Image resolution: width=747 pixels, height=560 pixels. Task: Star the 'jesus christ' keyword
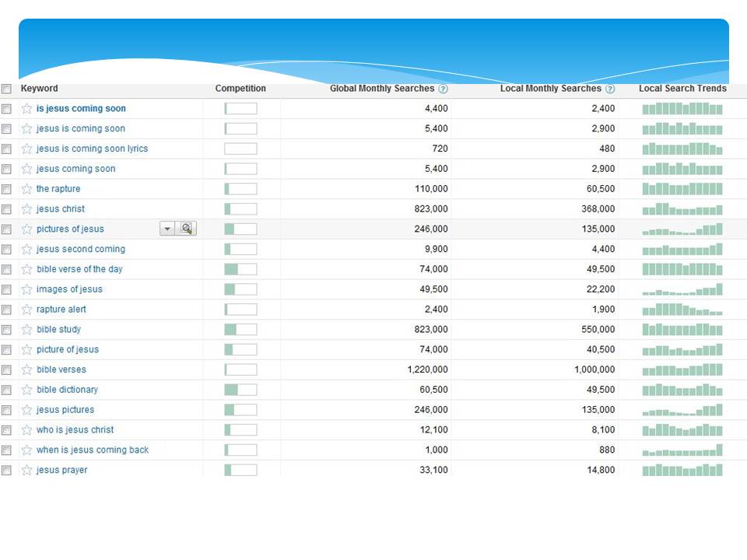coord(26,209)
